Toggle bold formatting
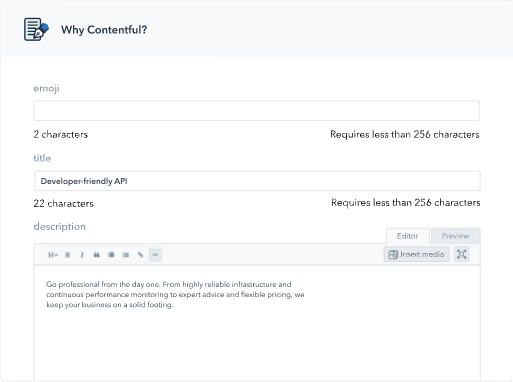The height and width of the screenshot is (382, 513). [68, 255]
